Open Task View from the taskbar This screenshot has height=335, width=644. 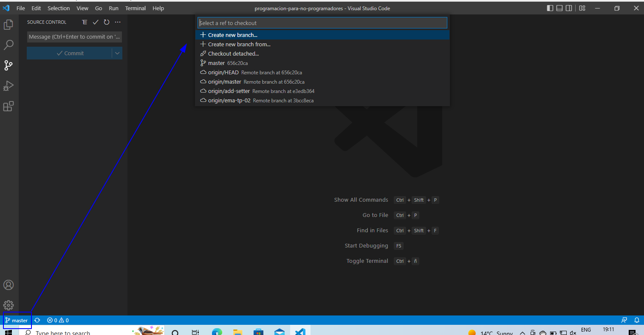(x=195, y=332)
